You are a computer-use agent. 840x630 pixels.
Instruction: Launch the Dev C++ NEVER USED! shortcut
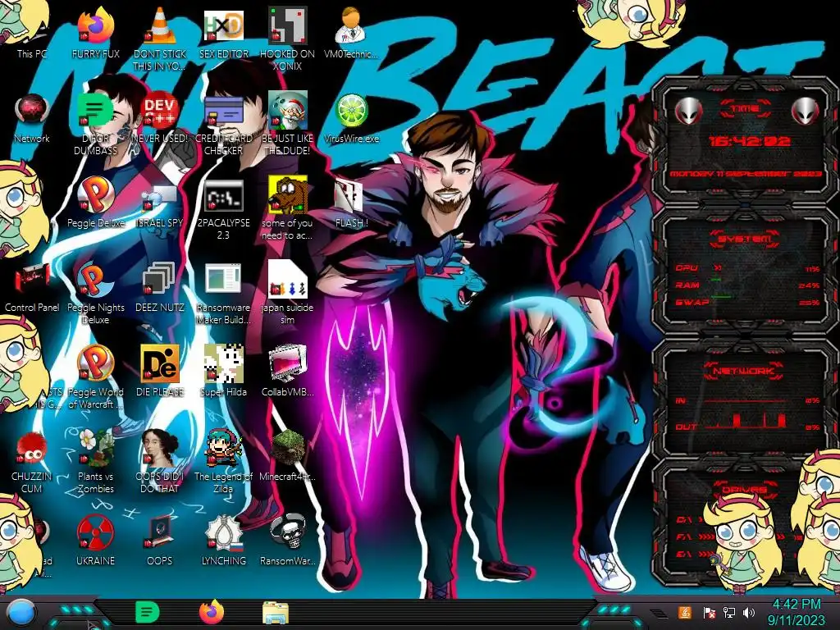tap(160, 118)
